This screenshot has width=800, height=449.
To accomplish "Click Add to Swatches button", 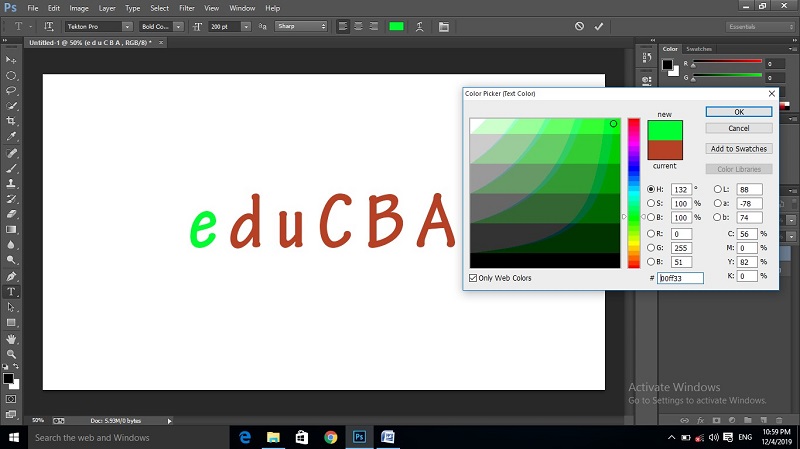I will [x=739, y=149].
